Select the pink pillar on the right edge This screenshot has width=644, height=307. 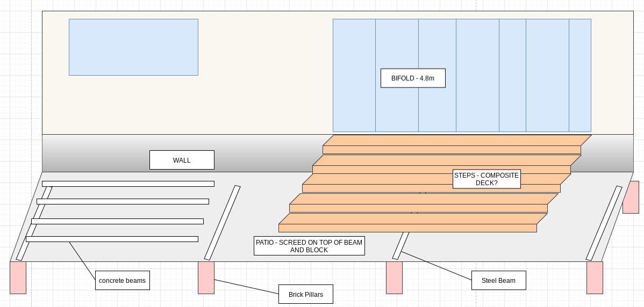[631, 197]
